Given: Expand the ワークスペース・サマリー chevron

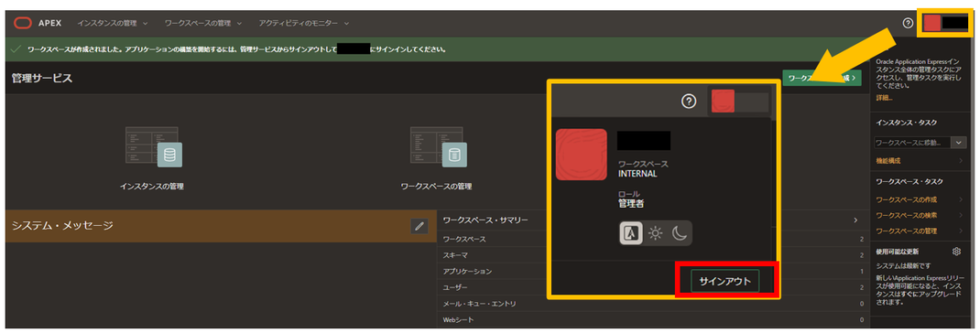Looking at the screenshot, I should pyautogui.click(x=856, y=220).
